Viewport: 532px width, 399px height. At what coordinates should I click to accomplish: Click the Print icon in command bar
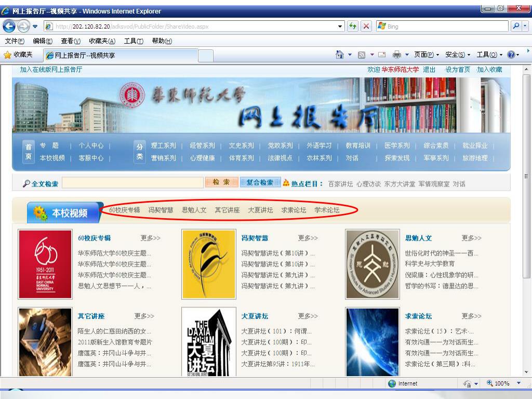tap(396, 55)
